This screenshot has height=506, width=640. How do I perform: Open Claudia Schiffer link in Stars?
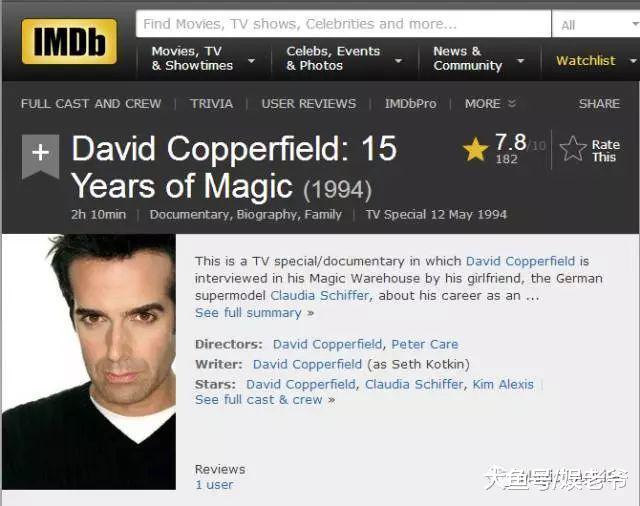[414, 384]
